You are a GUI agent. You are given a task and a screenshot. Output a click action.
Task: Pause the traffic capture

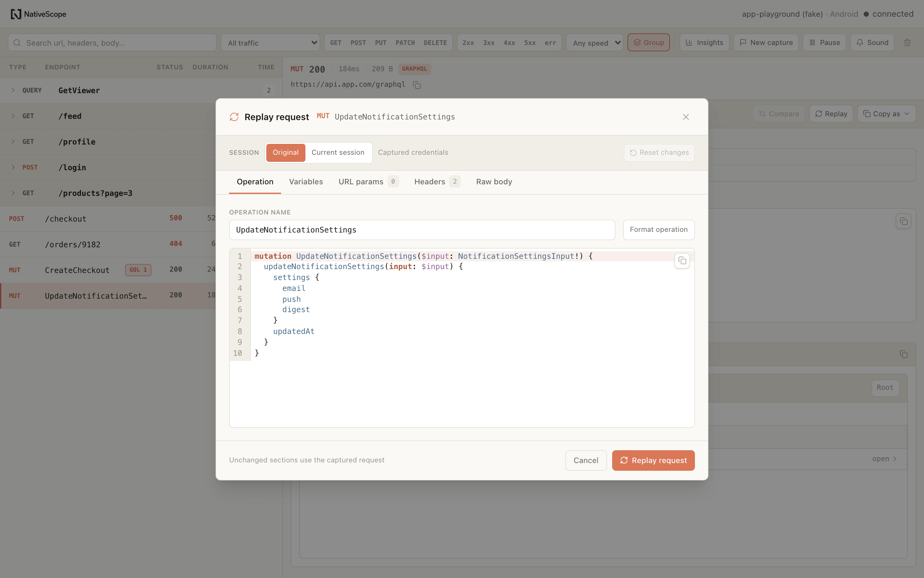[824, 42]
